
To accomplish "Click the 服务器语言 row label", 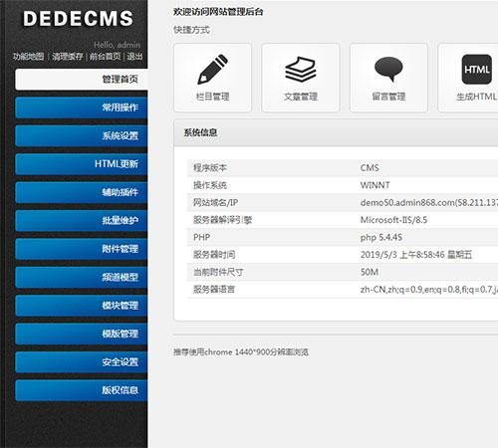I will click(x=214, y=290).
